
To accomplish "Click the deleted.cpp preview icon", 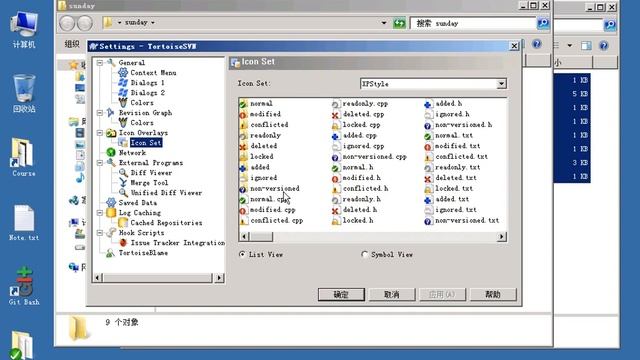I will (335, 115).
